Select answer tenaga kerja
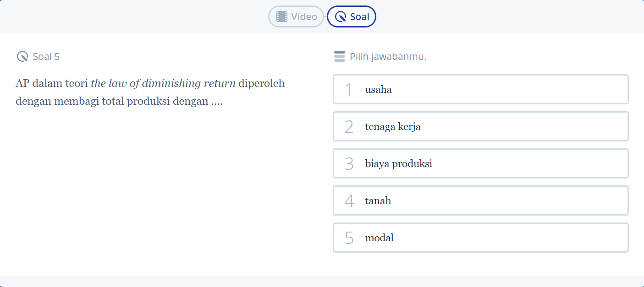 click(480, 126)
